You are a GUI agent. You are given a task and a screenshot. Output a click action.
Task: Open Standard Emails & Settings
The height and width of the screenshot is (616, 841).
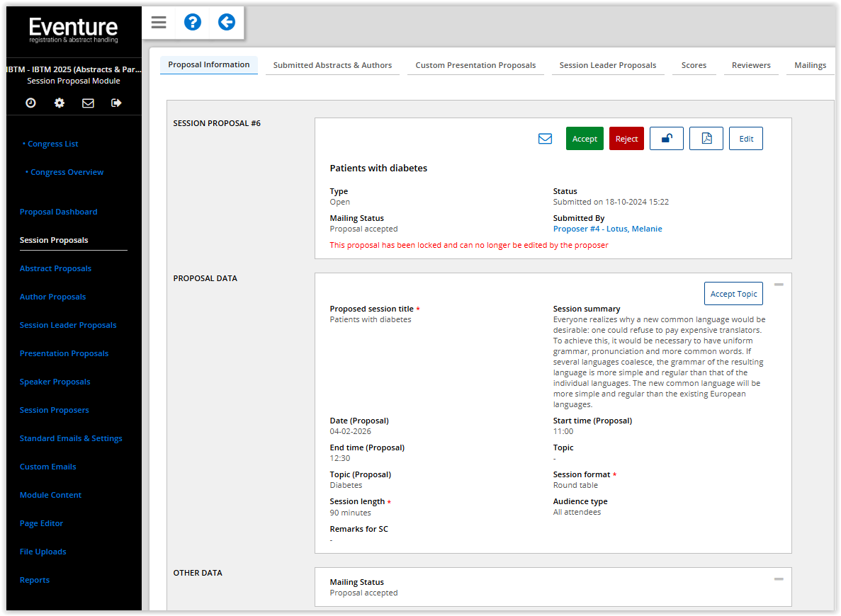tap(71, 438)
